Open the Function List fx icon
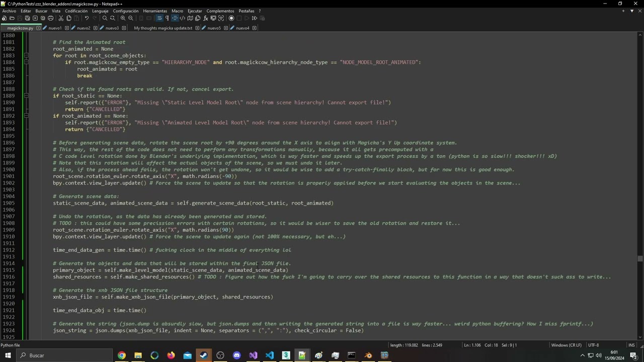Screen dimensions: 644x362 point(205,18)
